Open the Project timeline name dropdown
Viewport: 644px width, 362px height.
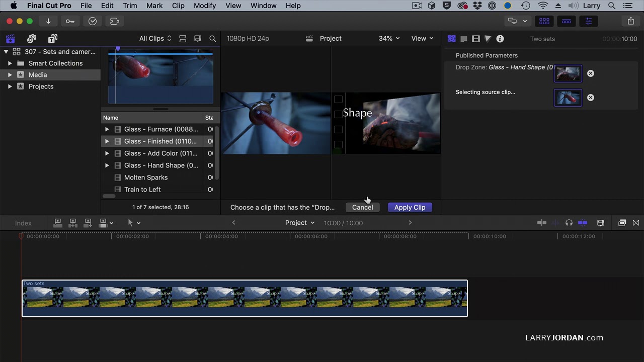[x=300, y=223]
